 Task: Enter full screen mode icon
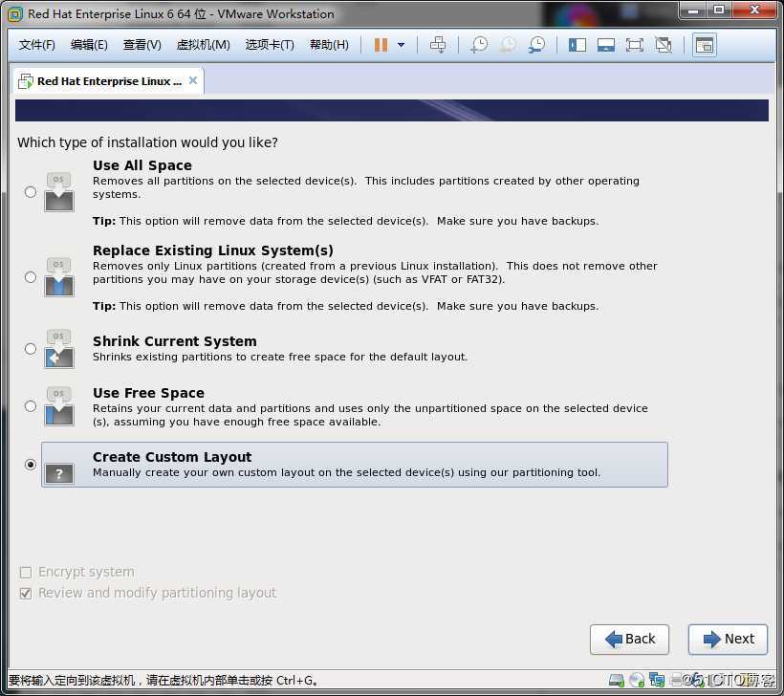pos(635,45)
